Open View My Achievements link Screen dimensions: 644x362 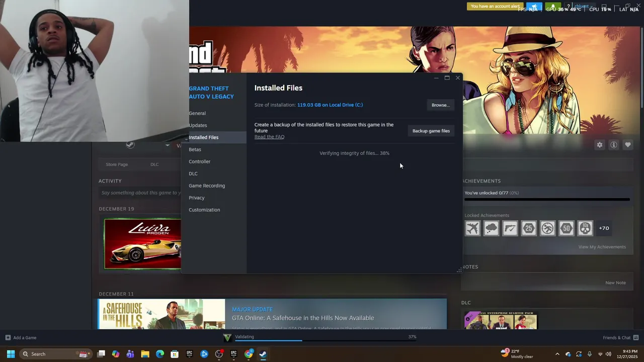click(x=602, y=247)
